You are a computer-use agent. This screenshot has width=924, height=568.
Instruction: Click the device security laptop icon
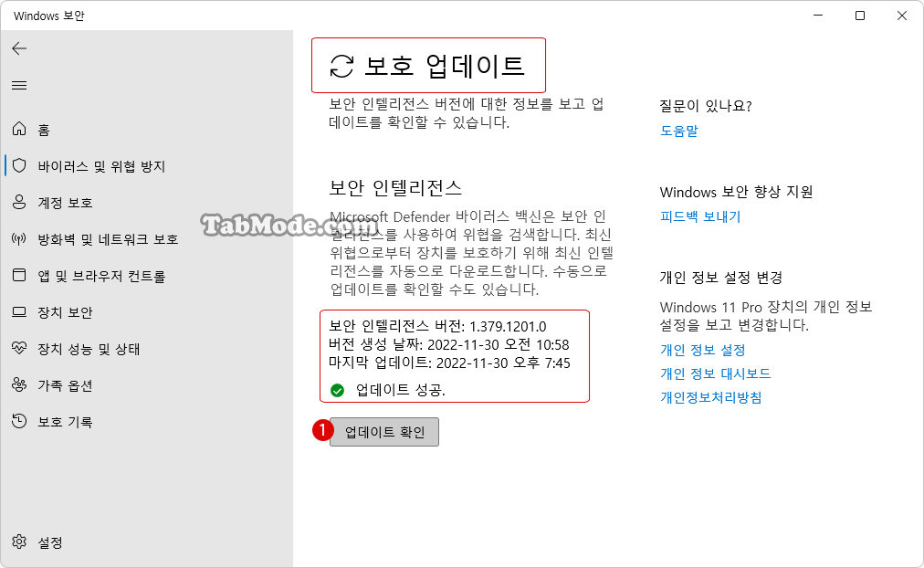tap(19, 311)
